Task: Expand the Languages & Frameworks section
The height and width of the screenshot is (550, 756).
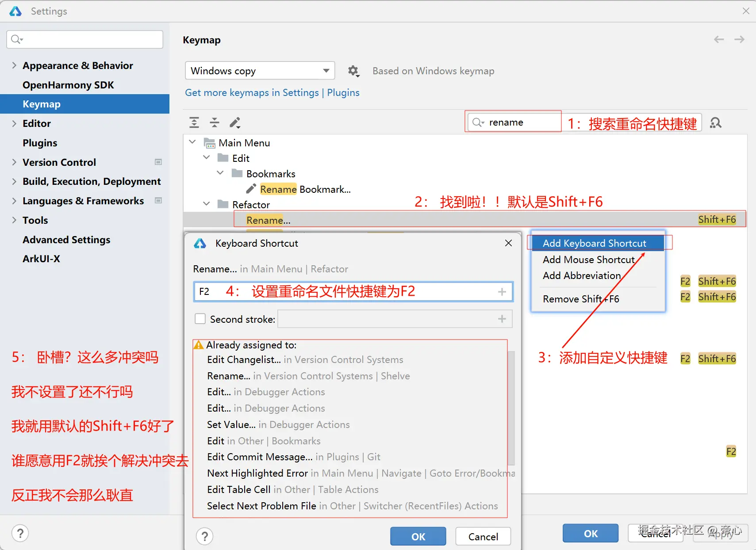Action: (x=14, y=201)
